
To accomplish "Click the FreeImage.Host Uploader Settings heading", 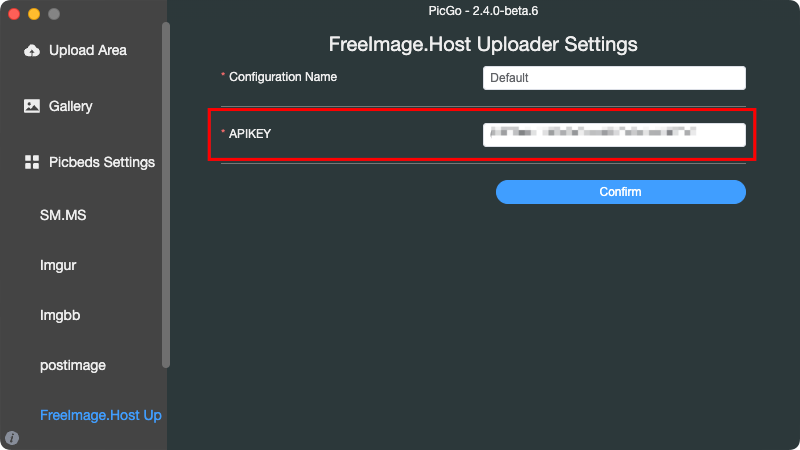I will point(483,44).
